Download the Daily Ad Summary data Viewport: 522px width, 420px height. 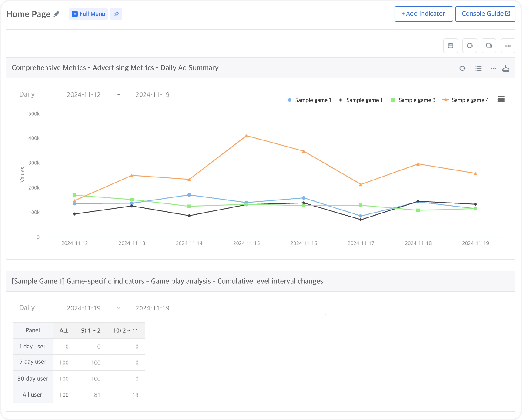click(506, 68)
